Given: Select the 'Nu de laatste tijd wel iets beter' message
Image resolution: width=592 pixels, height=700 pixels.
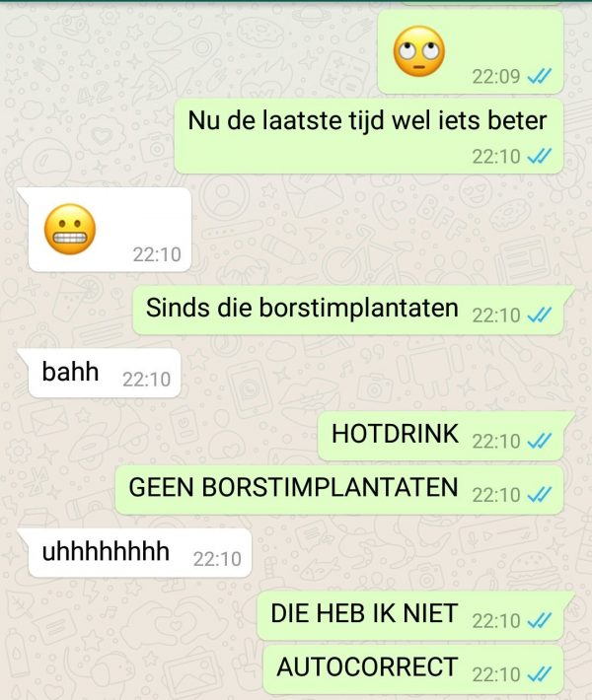Looking at the screenshot, I should (369, 136).
